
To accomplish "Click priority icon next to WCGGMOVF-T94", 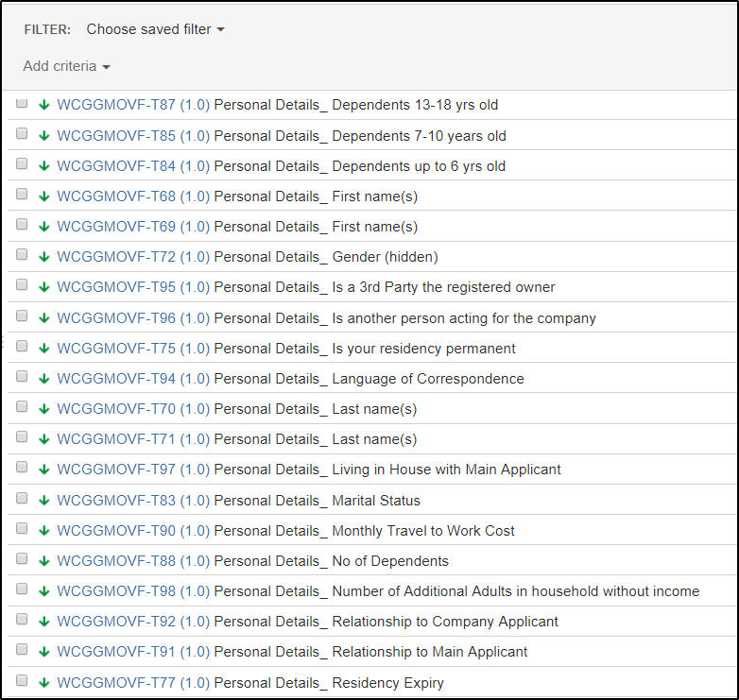I will coord(44,378).
